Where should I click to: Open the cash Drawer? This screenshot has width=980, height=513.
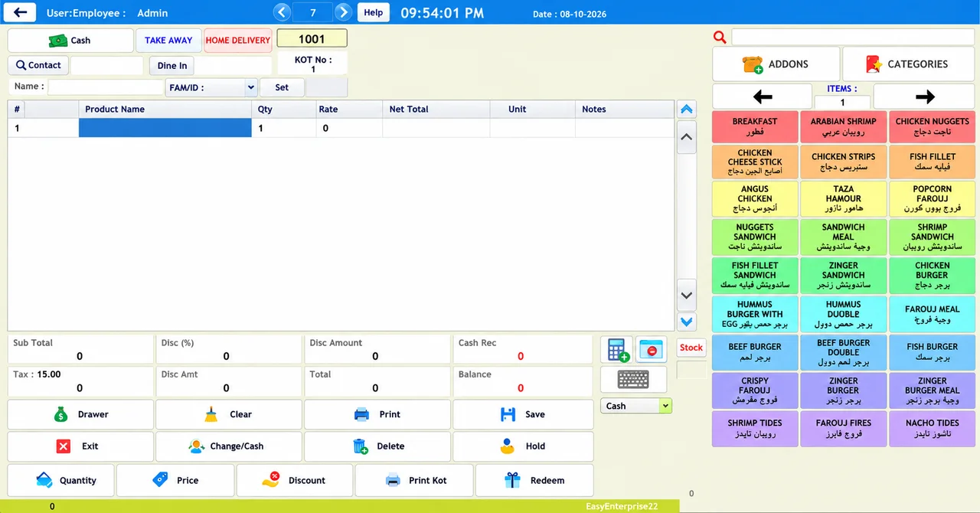point(80,414)
